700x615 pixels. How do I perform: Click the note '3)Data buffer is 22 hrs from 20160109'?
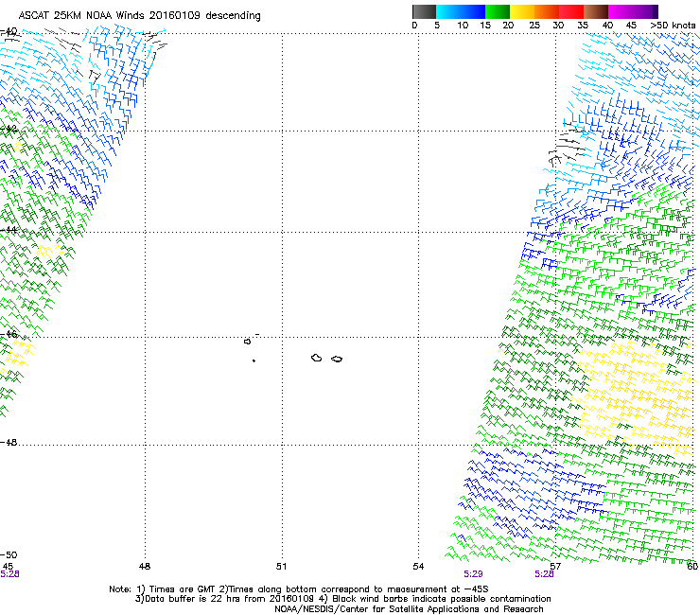pos(224,599)
